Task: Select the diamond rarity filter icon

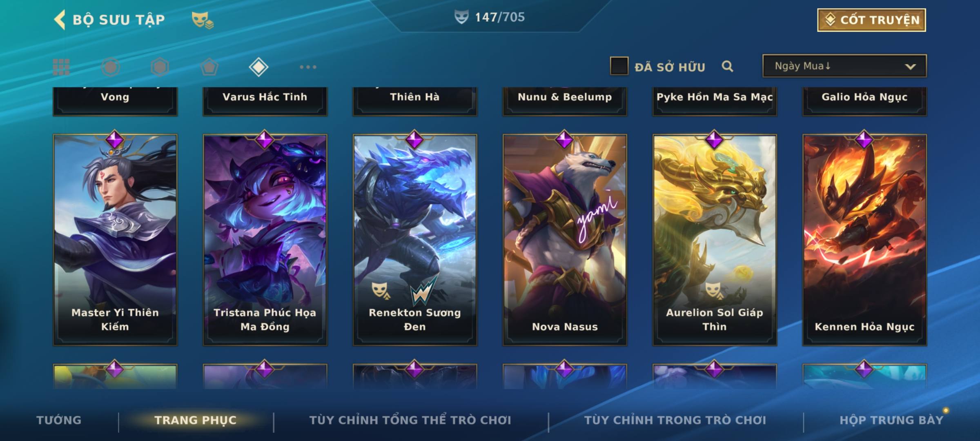Action: tap(258, 67)
